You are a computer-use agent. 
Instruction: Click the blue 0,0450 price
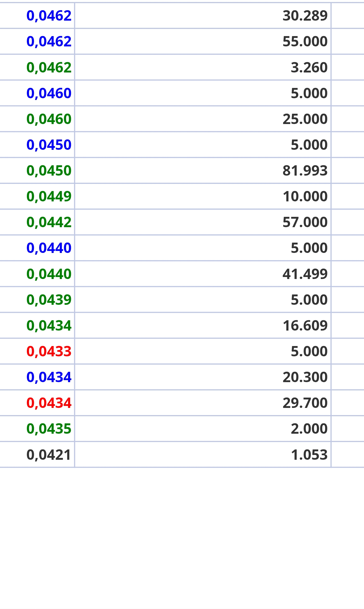point(49,145)
